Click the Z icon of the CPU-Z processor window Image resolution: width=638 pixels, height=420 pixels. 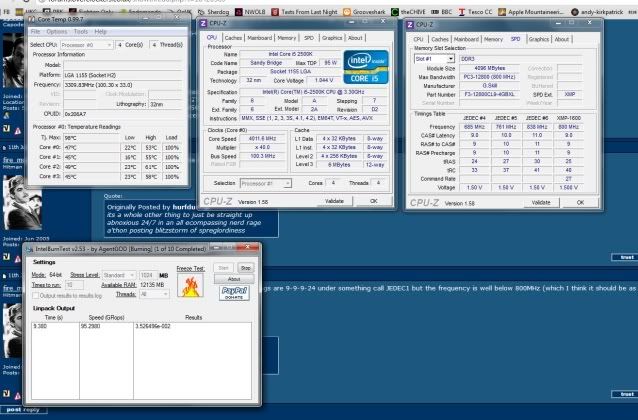pyautogui.click(x=203, y=24)
